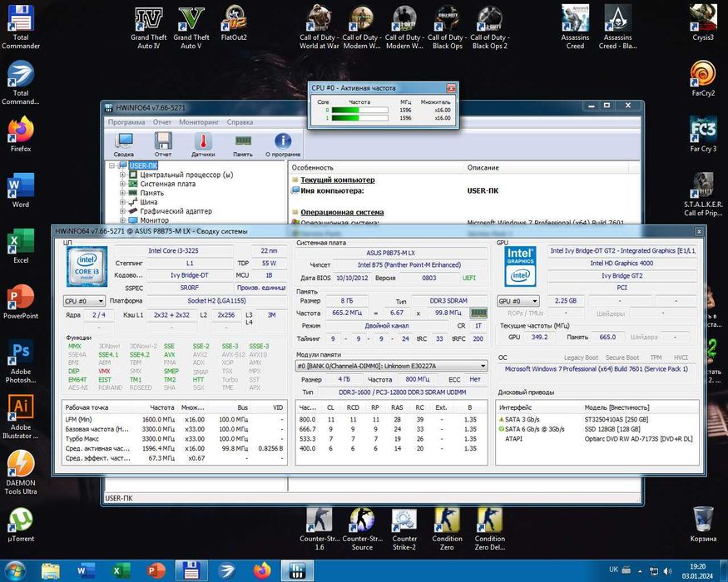The image size is (728, 582).
Task: Open Adobe Illustrator desktop shortcut
Action: point(21,417)
